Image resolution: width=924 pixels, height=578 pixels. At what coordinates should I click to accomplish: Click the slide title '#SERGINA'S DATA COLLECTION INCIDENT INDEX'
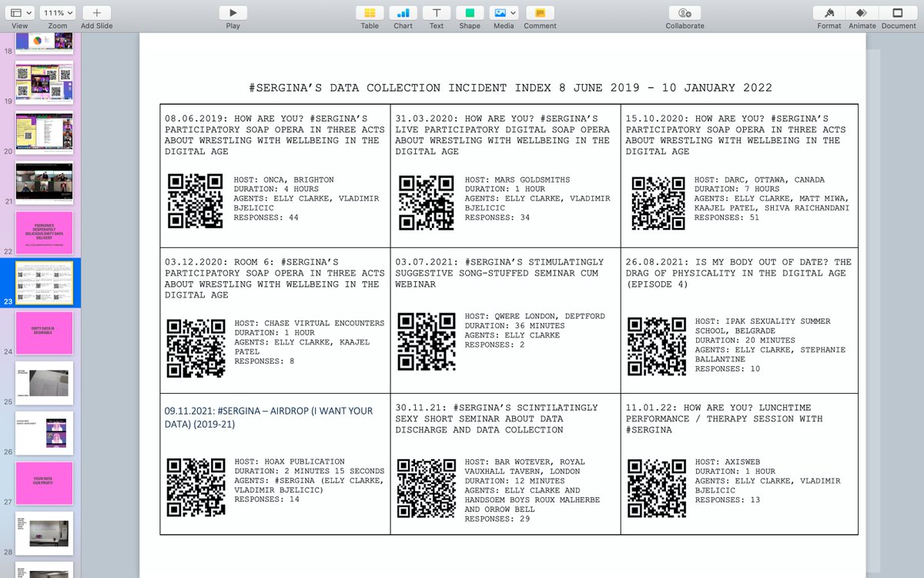point(511,88)
